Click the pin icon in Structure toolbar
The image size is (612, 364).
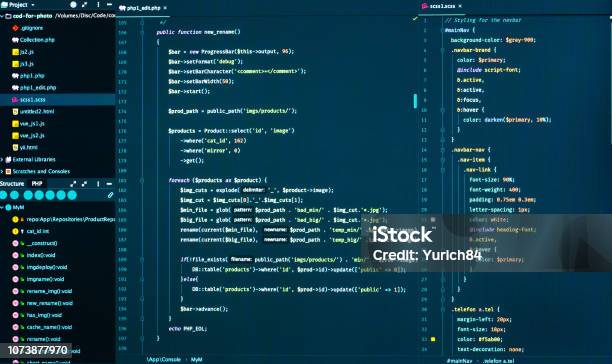110,195
